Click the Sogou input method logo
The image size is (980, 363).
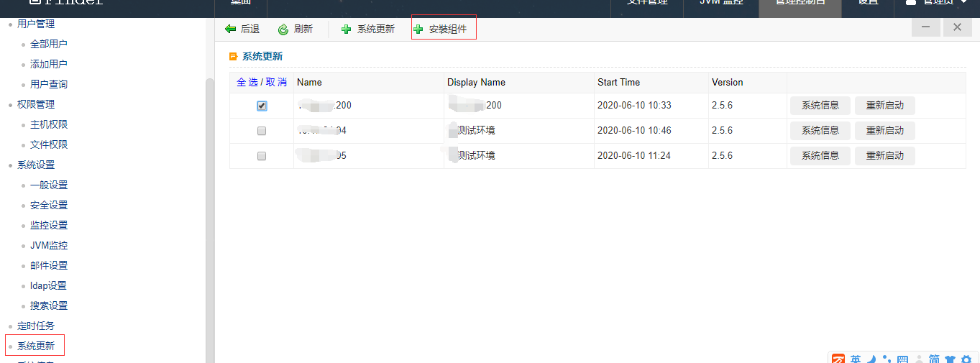point(838,359)
